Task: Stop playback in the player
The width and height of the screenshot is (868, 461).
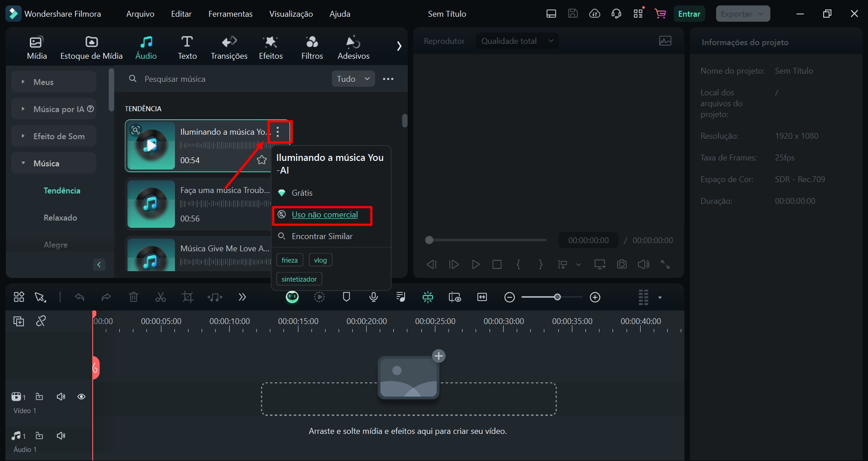Action: [x=497, y=264]
